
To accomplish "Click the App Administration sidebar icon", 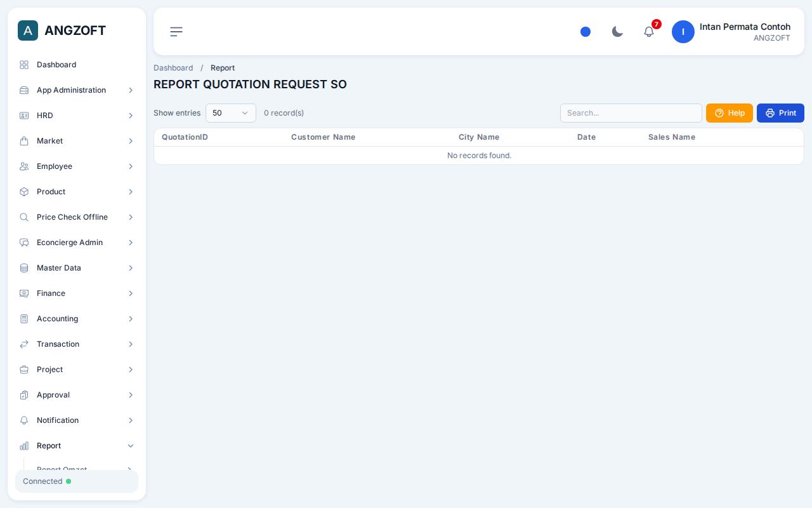I will click(x=24, y=90).
